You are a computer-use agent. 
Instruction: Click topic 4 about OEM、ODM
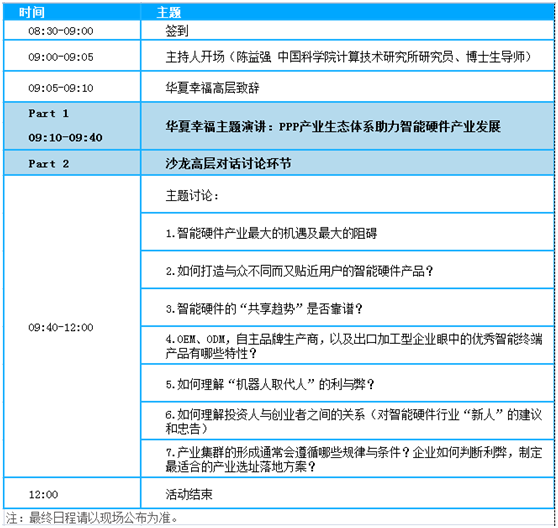354,346
